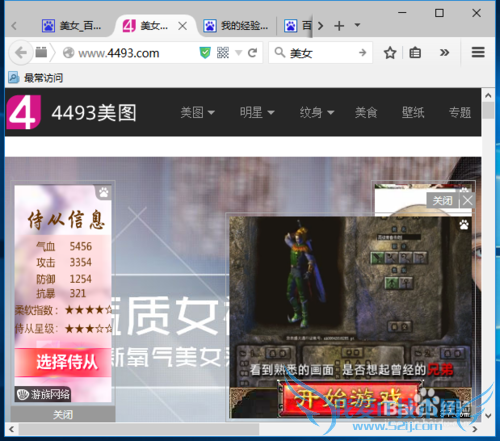Expand the 纹身 navigation dropdown
This screenshot has height=441, width=500.
coord(317,113)
